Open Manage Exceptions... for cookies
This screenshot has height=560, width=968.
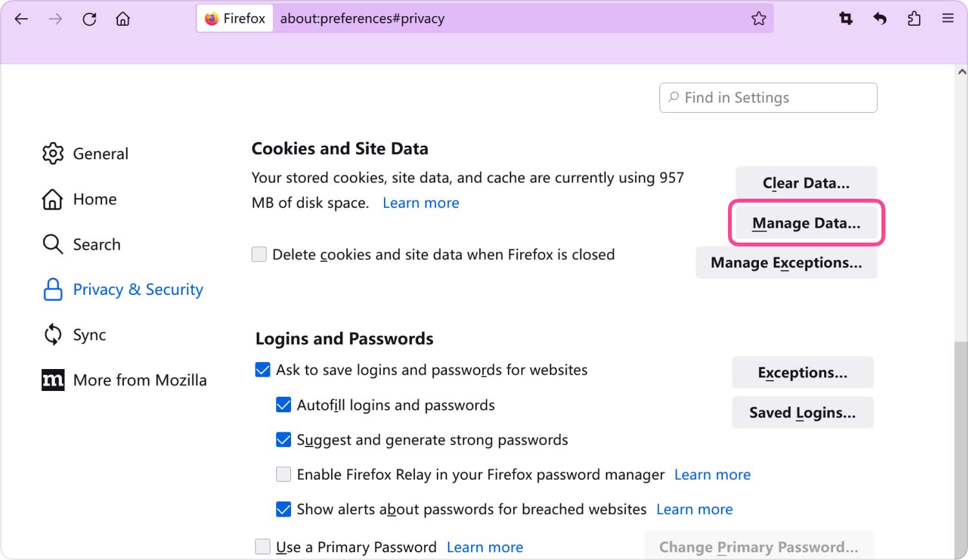click(x=786, y=263)
